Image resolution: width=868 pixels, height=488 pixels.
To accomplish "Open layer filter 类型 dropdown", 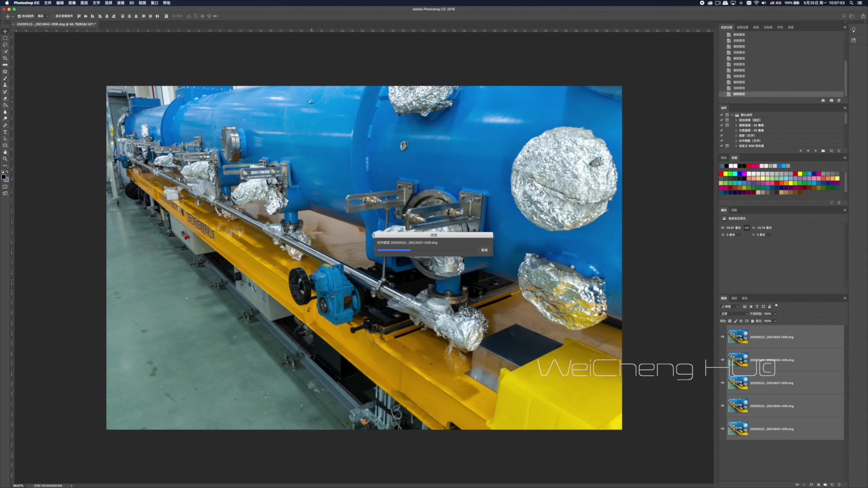I will (x=729, y=306).
